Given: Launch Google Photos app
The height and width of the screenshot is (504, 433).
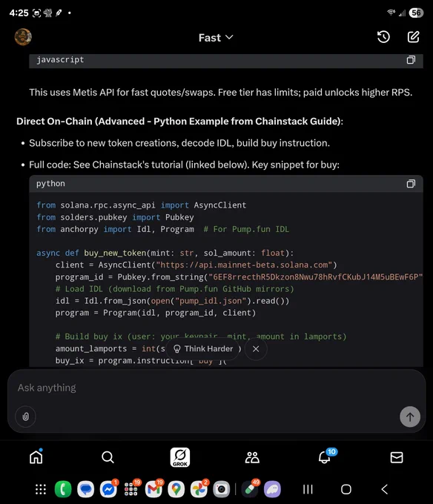Looking at the screenshot, I should click(199, 489).
